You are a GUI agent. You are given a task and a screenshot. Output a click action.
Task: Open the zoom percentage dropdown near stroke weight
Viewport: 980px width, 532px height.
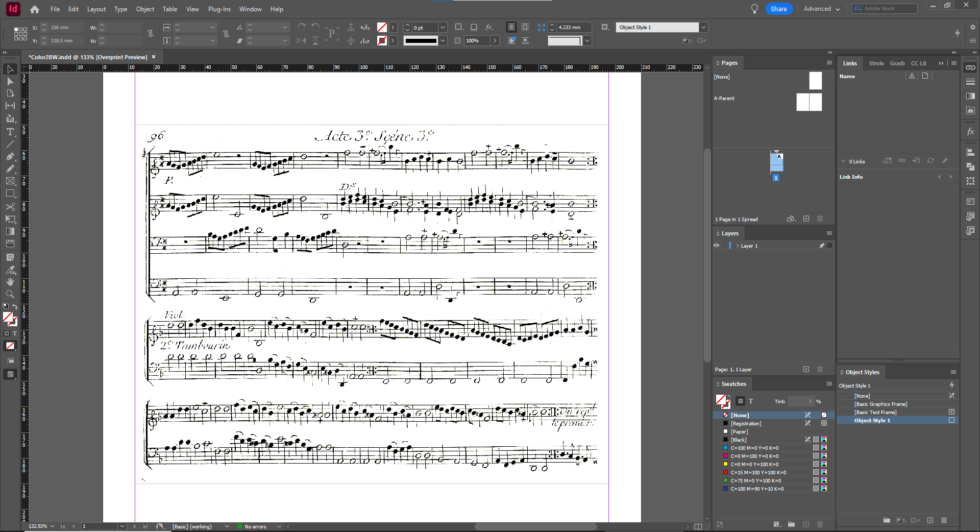[x=495, y=40]
